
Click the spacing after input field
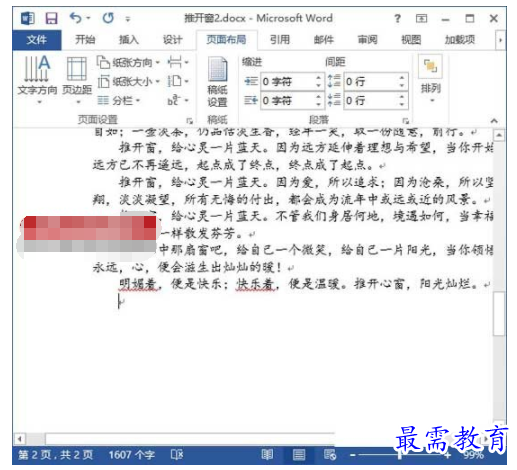pos(370,100)
